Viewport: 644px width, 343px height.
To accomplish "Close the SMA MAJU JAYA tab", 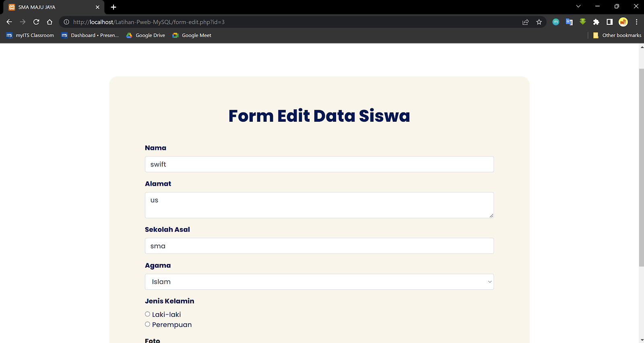I will pyautogui.click(x=97, y=7).
